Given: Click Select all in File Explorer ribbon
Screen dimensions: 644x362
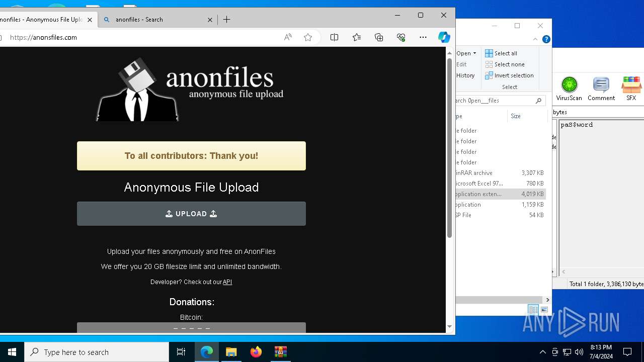Looking at the screenshot, I should pos(501,53).
